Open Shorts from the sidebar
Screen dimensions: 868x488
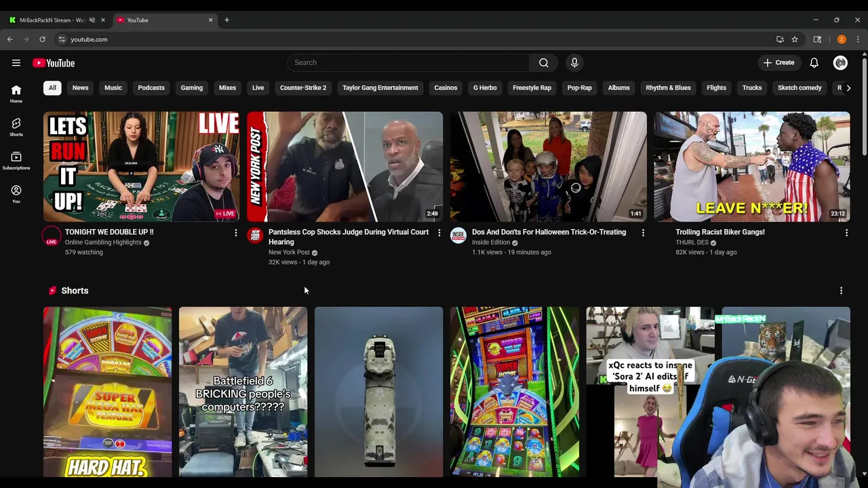coord(16,127)
